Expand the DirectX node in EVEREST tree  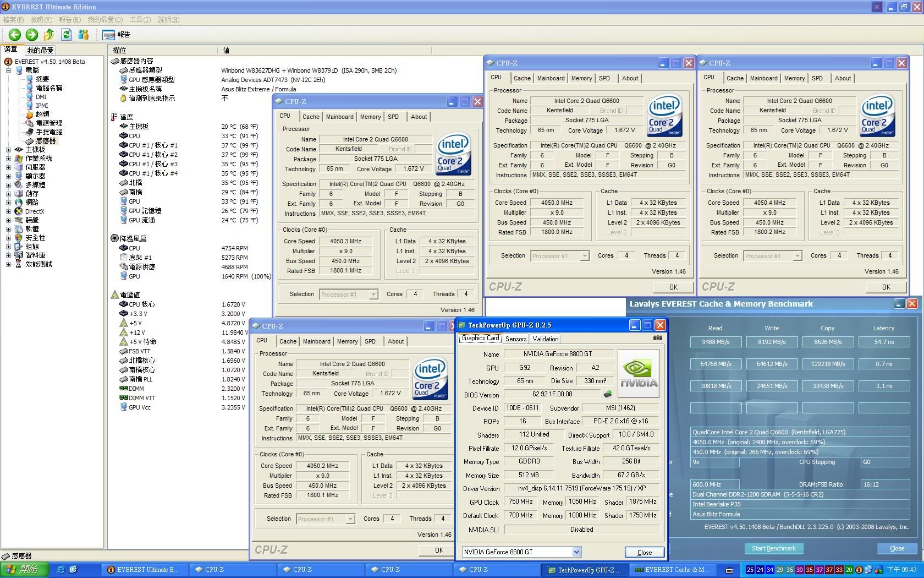8,211
